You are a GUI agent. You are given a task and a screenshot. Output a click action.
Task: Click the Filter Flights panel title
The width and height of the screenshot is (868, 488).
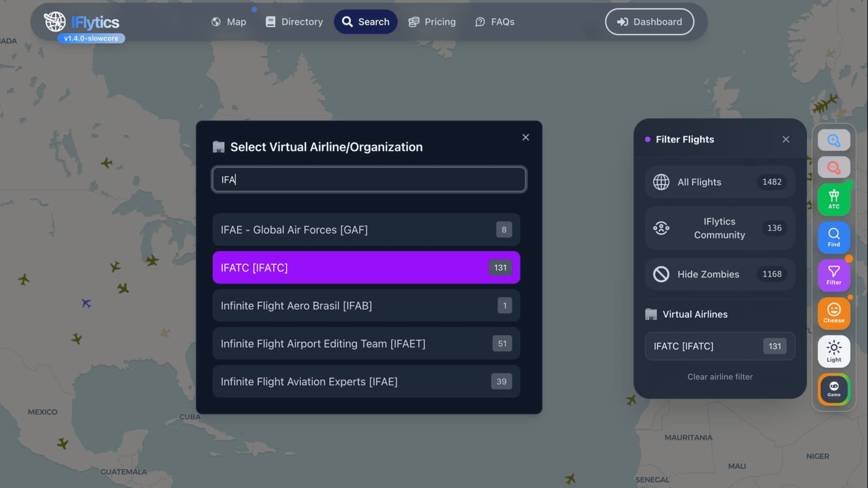[x=685, y=139]
